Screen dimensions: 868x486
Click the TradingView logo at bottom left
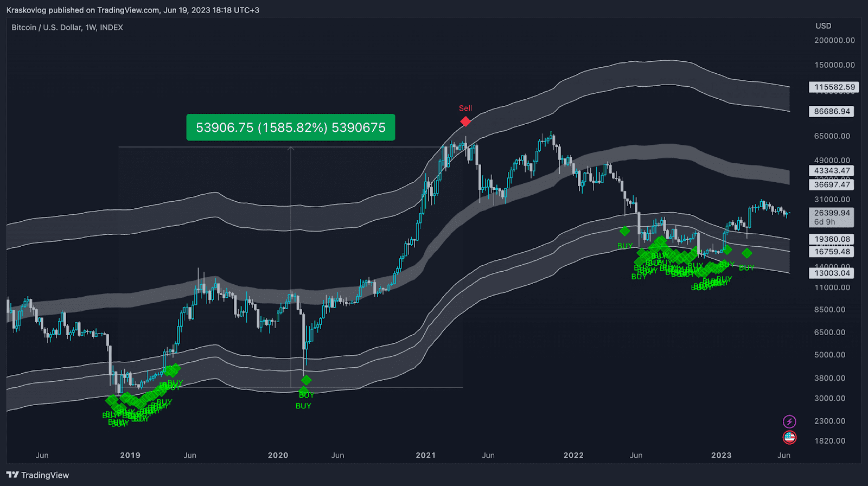pyautogui.click(x=38, y=475)
